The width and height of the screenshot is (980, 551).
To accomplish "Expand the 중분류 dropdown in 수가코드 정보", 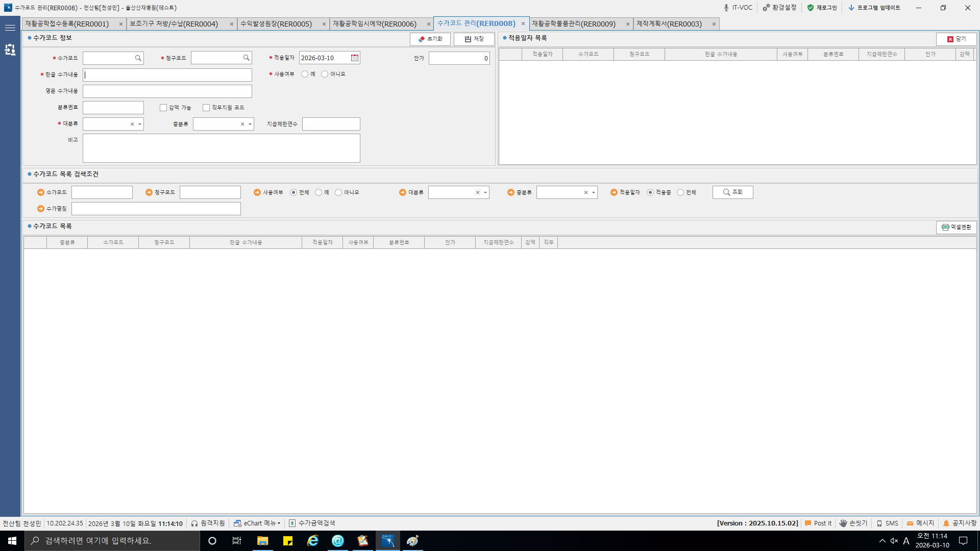I will click(250, 124).
